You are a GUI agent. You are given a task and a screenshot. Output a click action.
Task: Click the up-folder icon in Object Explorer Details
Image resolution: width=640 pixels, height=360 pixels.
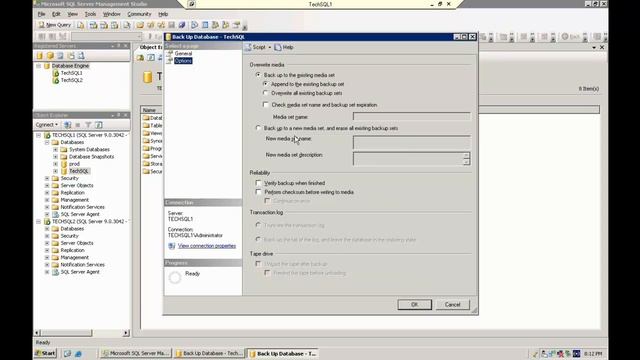point(140,58)
